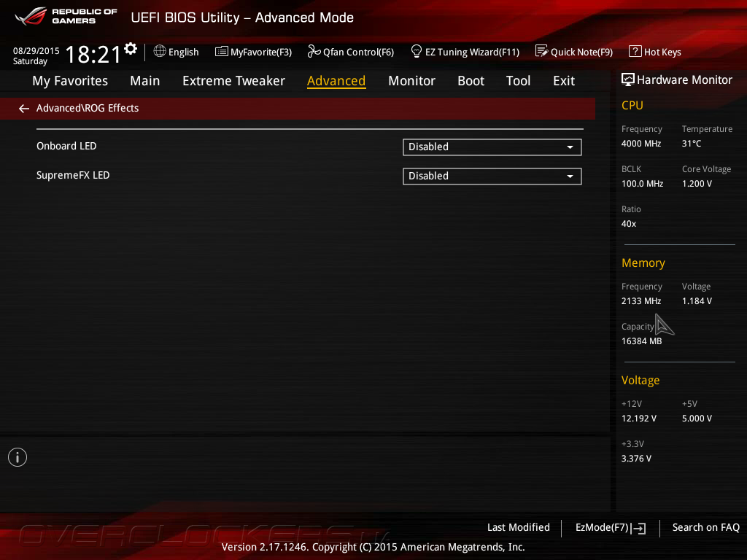Open Quick Note(F9) label
Viewport: 747px width, 560px height.
[581, 52]
